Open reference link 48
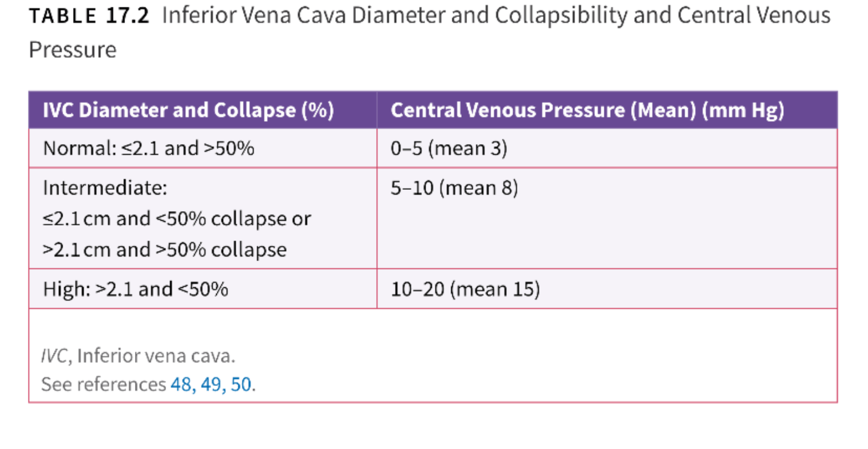 [x=181, y=384]
